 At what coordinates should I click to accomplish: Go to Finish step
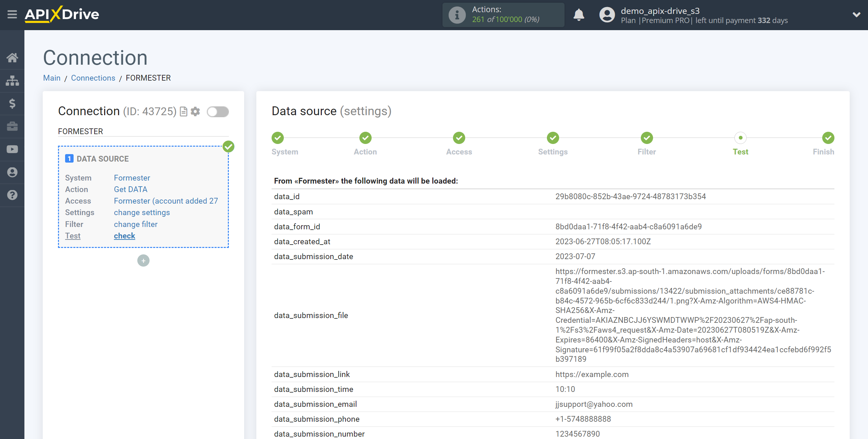pos(828,138)
